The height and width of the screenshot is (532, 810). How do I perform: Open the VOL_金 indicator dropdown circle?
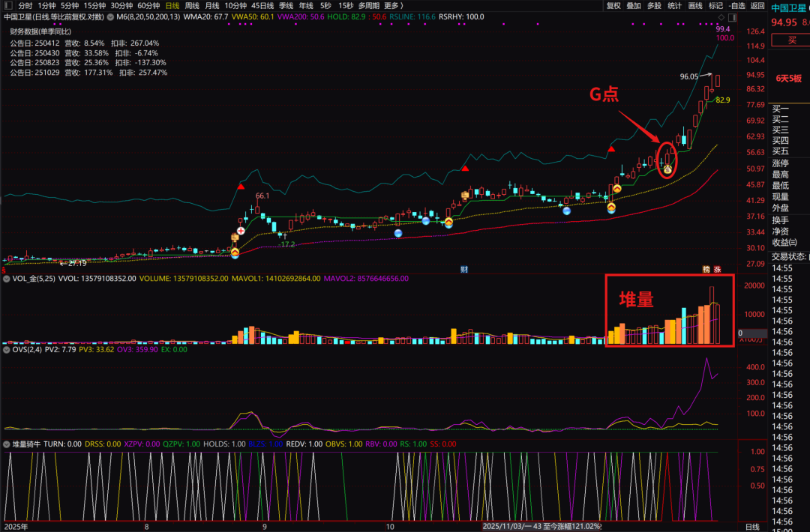click(7, 279)
